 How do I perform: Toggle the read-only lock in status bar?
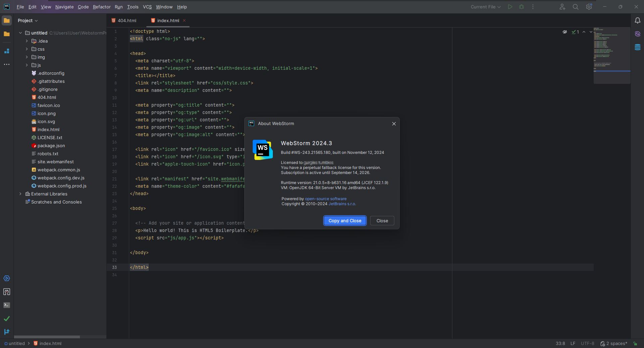[635, 343]
